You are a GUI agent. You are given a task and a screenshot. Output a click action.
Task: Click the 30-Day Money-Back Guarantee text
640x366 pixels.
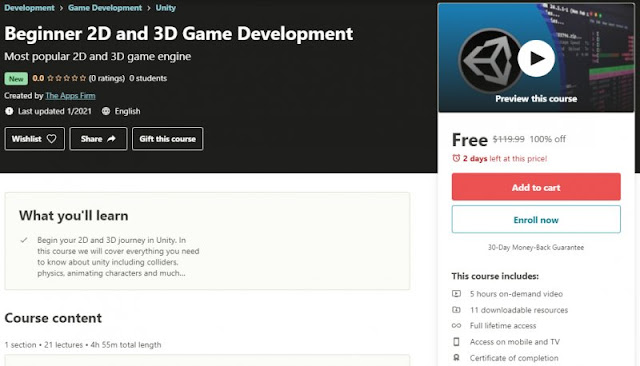coord(536,247)
